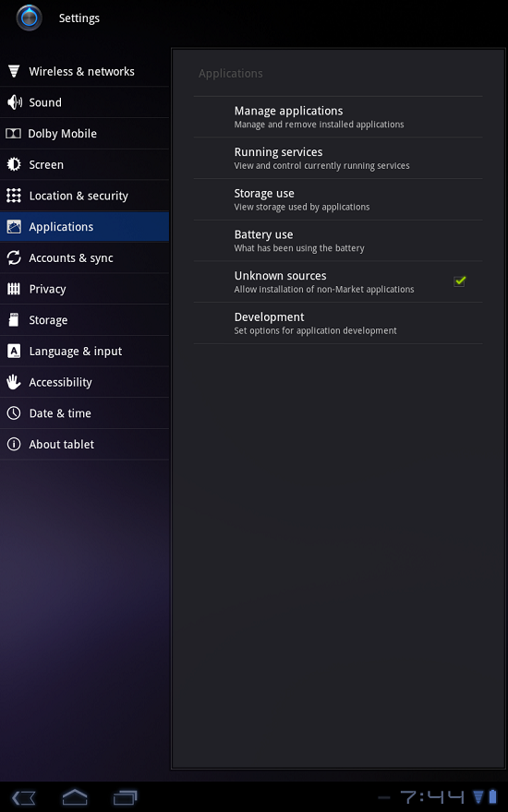The width and height of the screenshot is (508, 812).
Task: Open Battery use
Action: tap(338, 241)
